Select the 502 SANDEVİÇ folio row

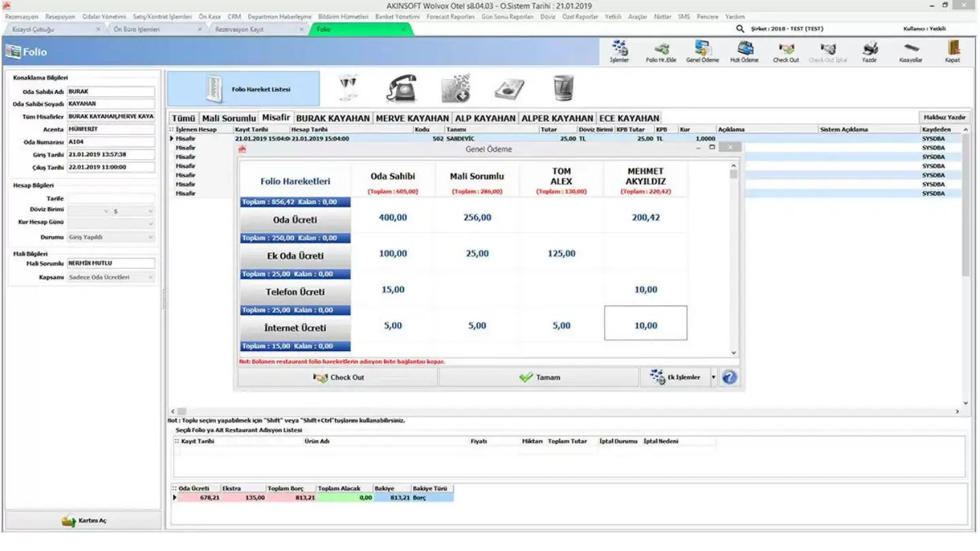coord(565,138)
